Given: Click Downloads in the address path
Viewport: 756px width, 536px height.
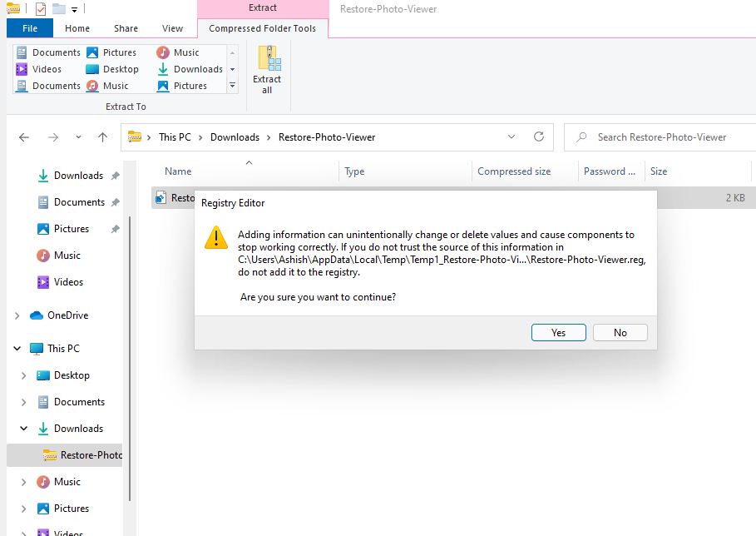Looking at the screenshot, I should coord(235,137).
